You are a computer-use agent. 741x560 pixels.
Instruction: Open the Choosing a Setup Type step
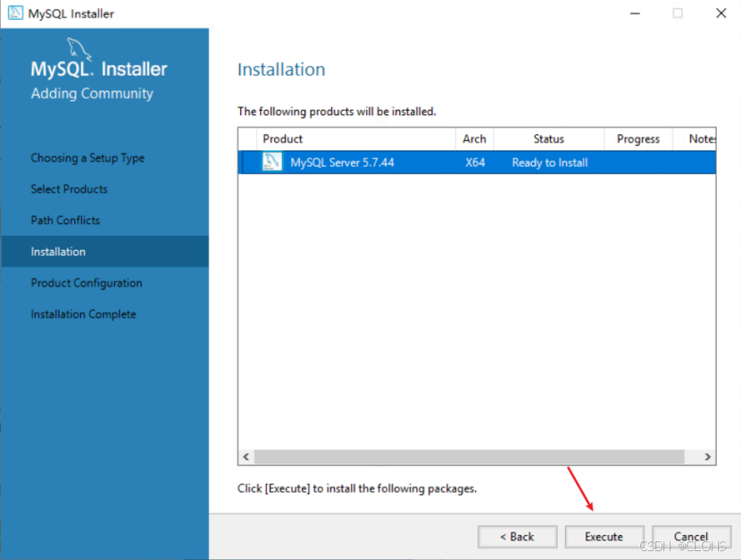(87, 158)
